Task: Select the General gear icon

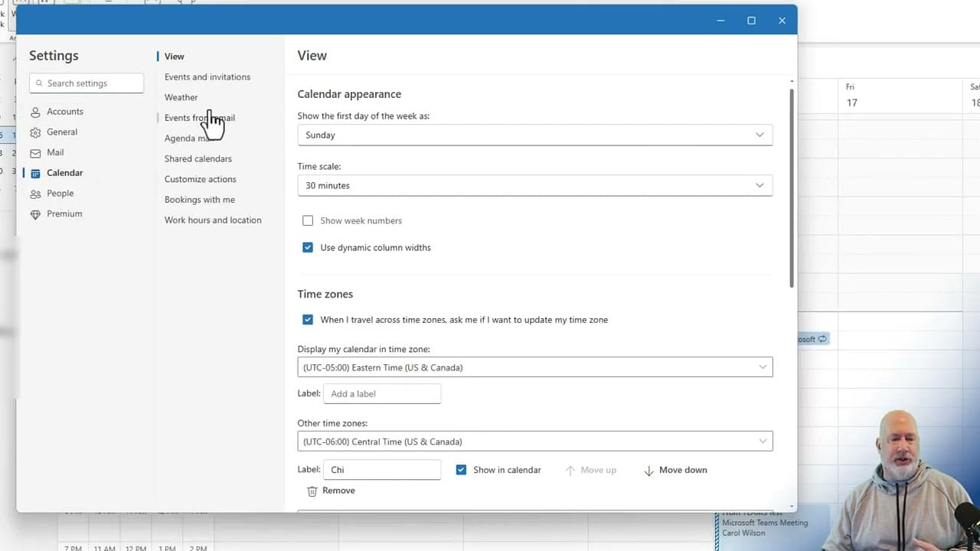Action: click(x=35, y=132)
